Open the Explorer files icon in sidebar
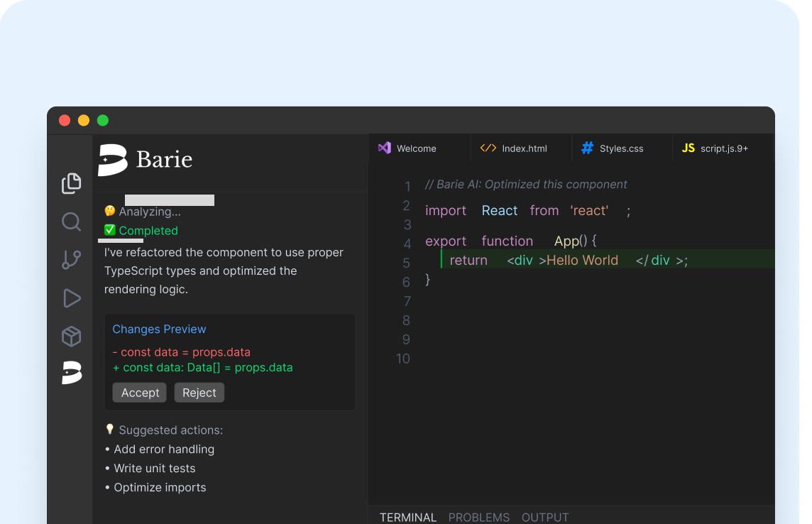The height and width of the screenshot is (524, 812). click(72, 183)
